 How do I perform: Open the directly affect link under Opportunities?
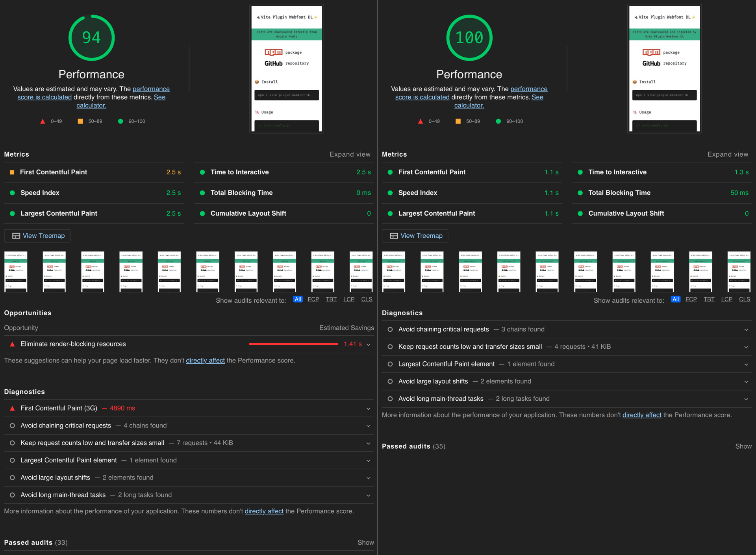205,361
